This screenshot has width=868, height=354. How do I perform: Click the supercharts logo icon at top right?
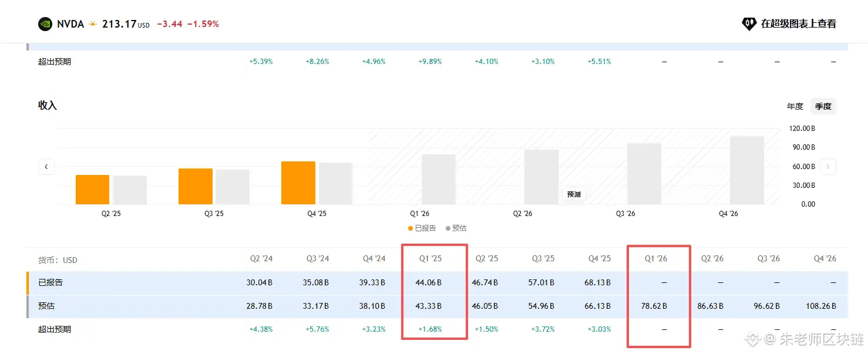(x=749, y=24)
